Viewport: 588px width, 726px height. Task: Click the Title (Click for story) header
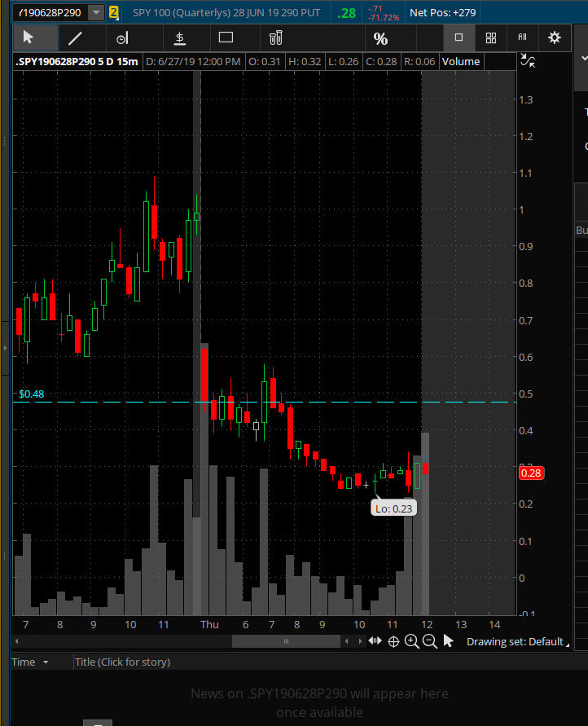tap(123, 662)
